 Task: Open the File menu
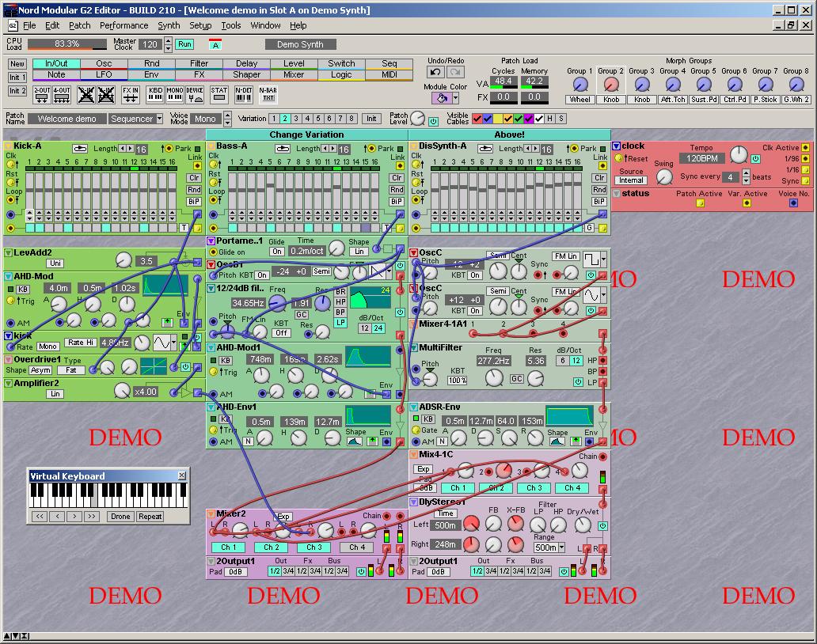point(29,25)
